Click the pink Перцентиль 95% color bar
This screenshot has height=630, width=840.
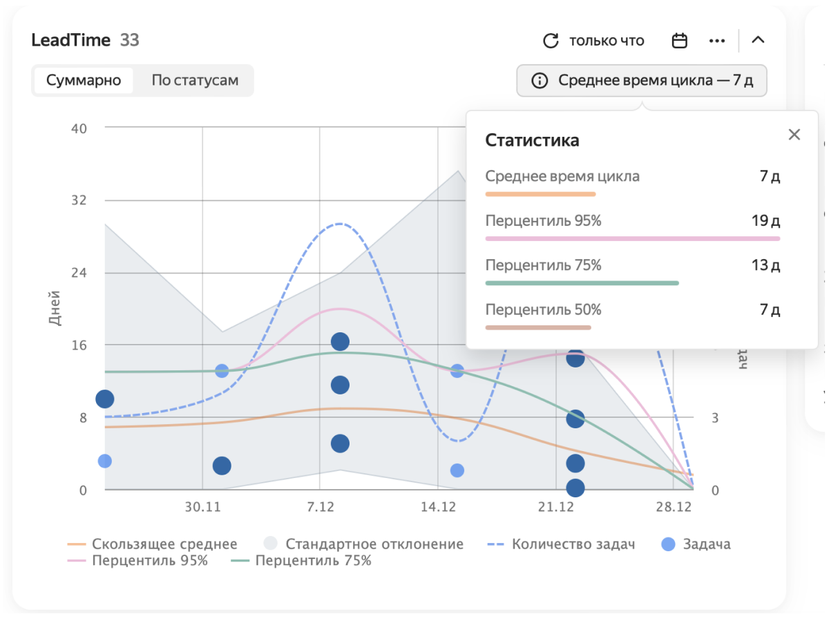(x=632, y=238)
